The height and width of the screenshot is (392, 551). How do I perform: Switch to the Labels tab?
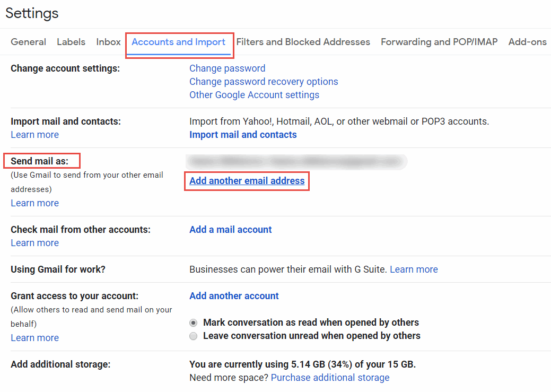click(x=71, y=42)
